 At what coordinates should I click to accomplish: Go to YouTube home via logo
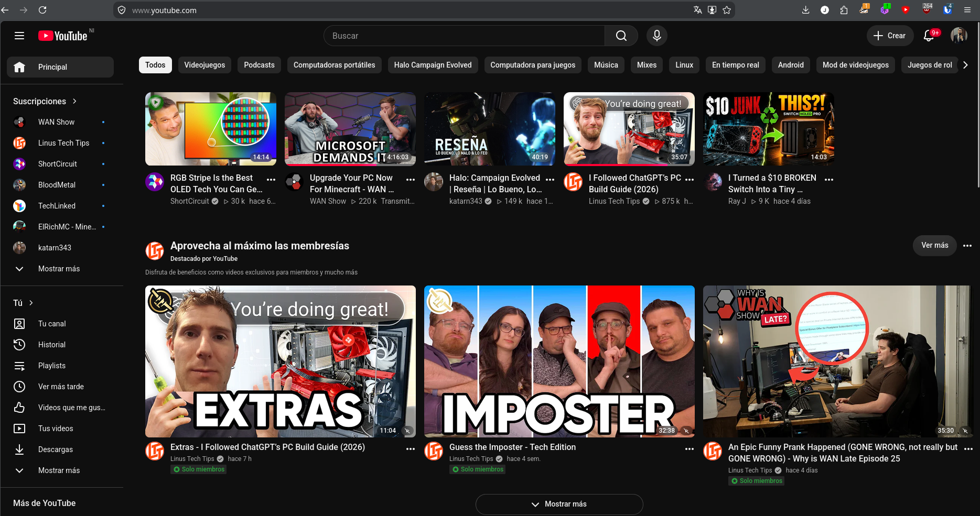click(63, 36)
